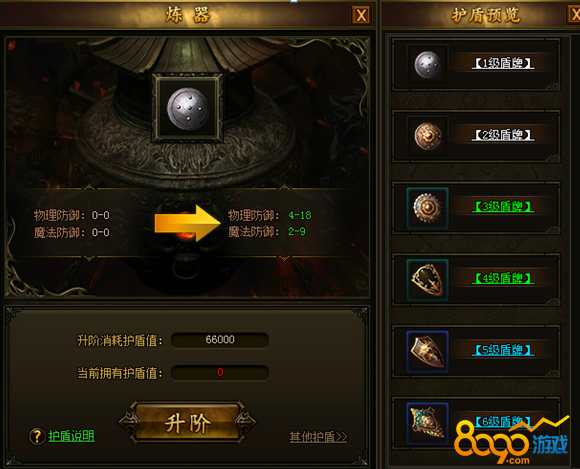The height and width of the screenshot is (469, 580).
Task: Select the 【2级盾牌】 label
Action: click(x=503, y=135)
